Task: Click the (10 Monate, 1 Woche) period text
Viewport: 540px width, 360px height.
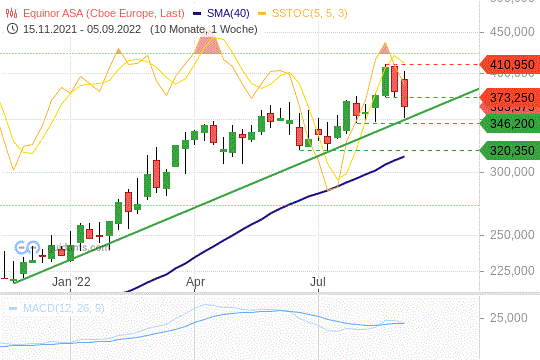Action: pos(204,29)
